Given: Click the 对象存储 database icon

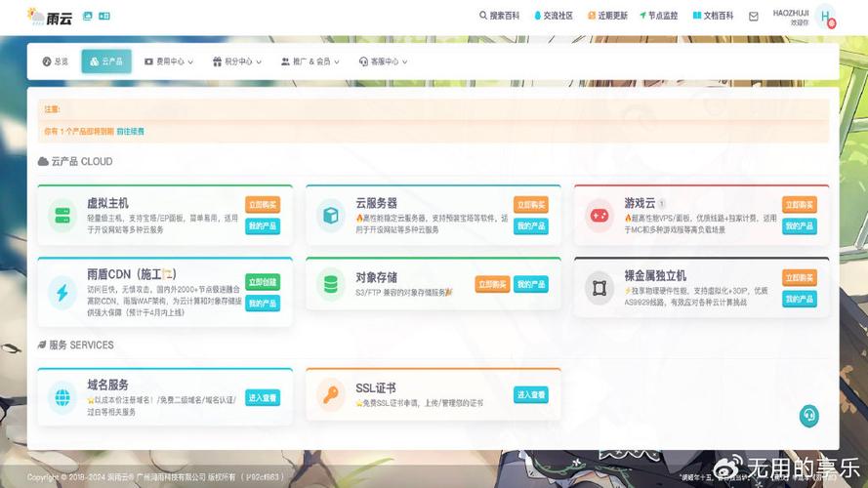Looking at the screenshot, I should pos(330,284).
